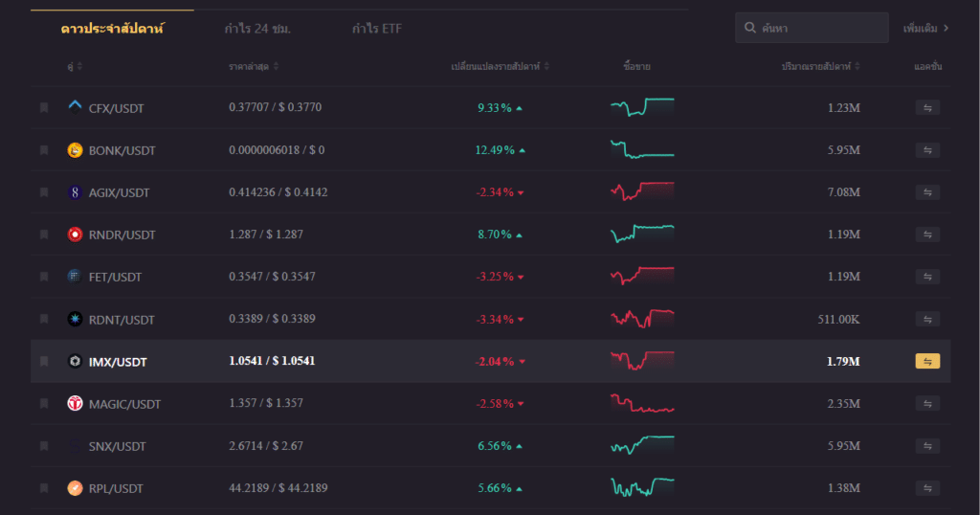
Task: Open the AGIX/USDT pair link
Action: [x=119, y=192]
